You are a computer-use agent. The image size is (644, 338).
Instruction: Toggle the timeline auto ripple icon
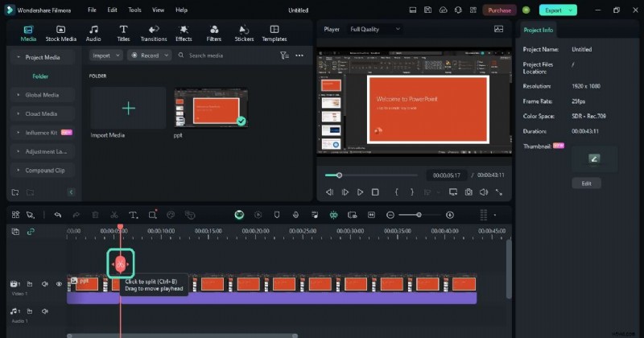click(x=333, y=215)
